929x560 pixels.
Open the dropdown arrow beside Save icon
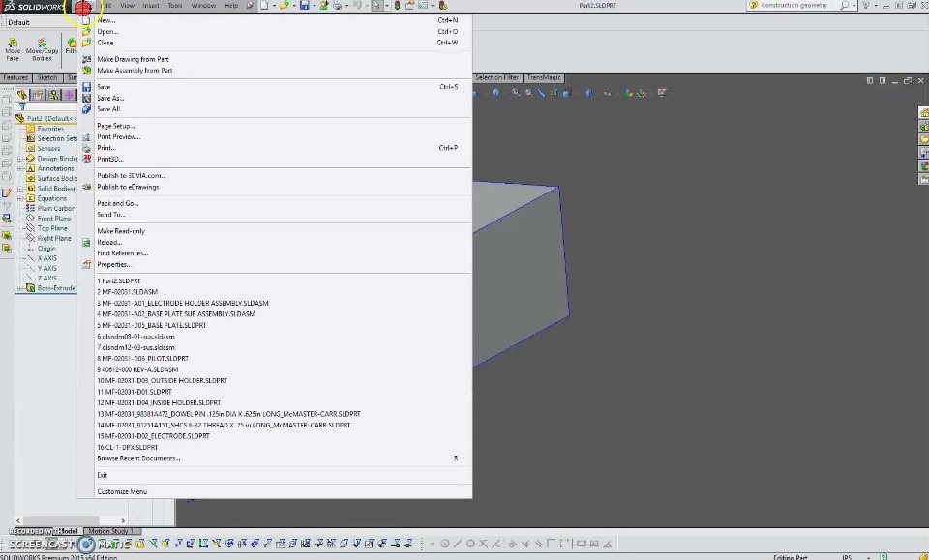click(x=314, y=6)
